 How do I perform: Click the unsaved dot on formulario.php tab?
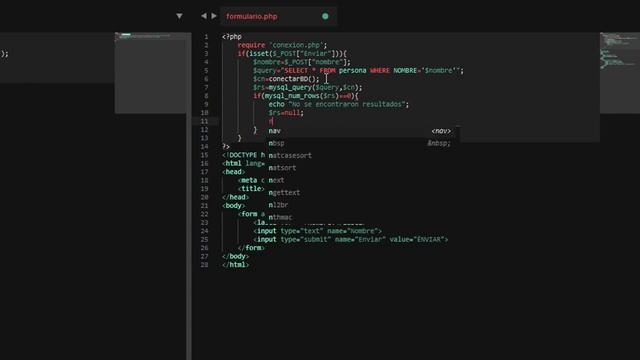tap(325, 16)
